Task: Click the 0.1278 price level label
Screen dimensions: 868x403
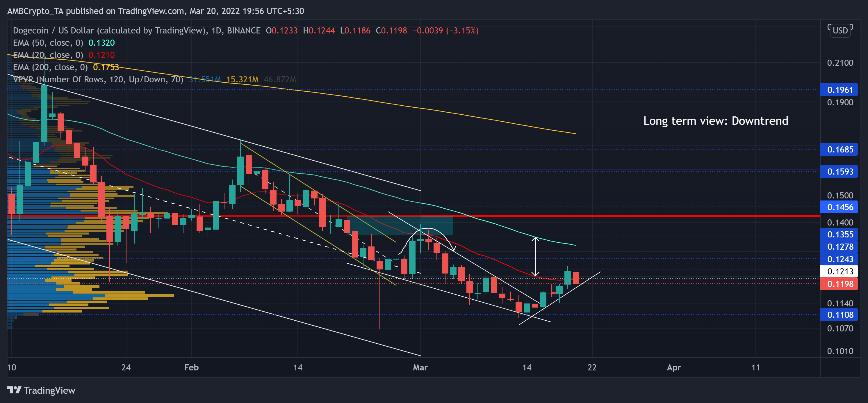Action: (x=839, y=246)
